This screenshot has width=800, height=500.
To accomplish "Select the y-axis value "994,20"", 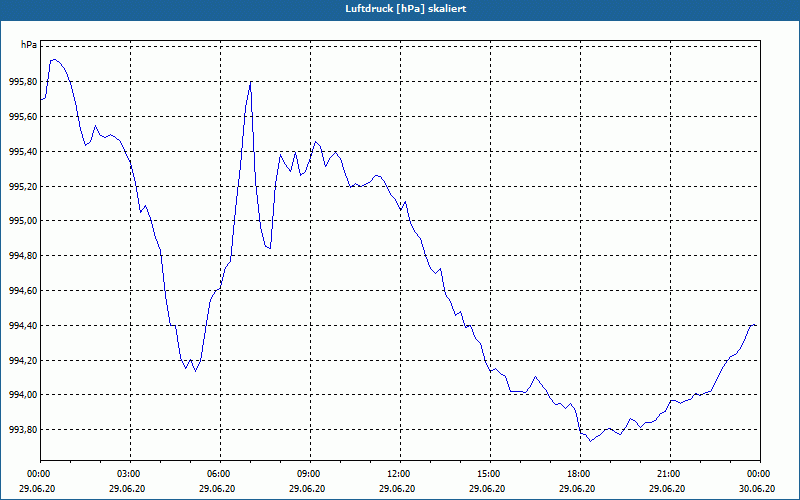I will click(23, 360).
